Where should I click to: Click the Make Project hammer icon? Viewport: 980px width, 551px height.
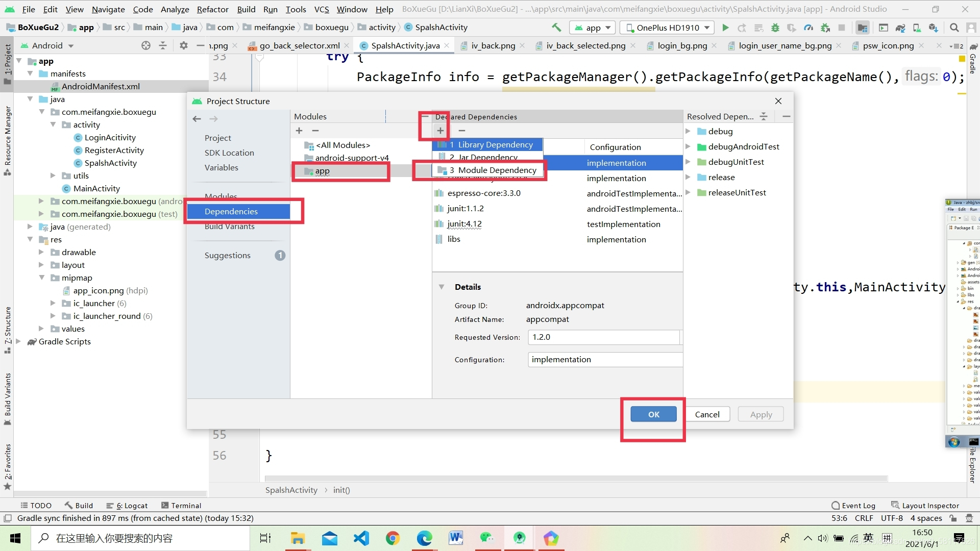(x=556, y=28)
